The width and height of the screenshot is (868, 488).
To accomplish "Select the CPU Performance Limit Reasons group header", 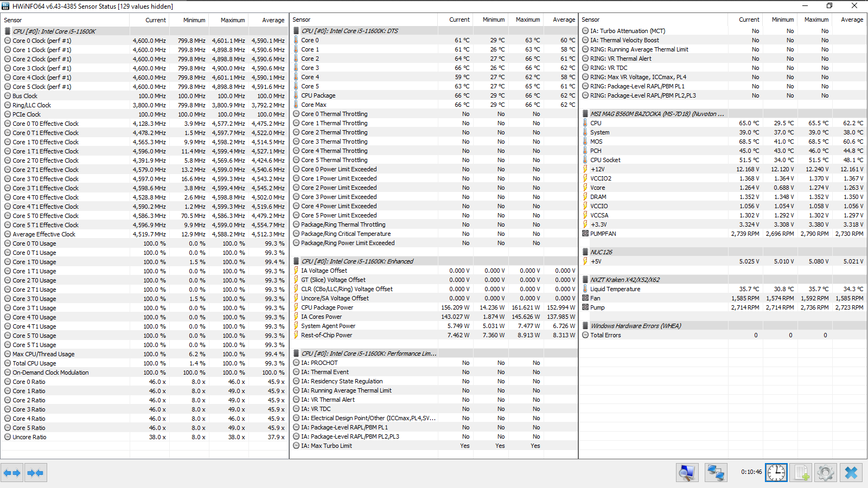I will 434,354.
